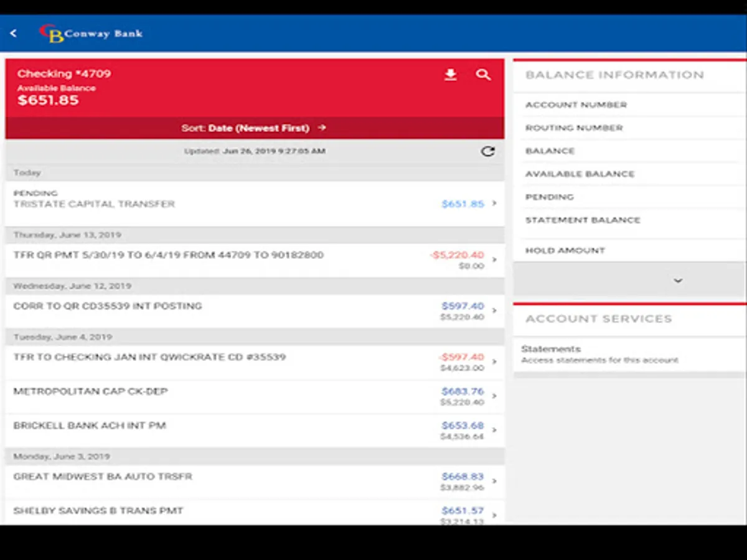
Task: Refresh the transaction list
Action: point(488,151)
